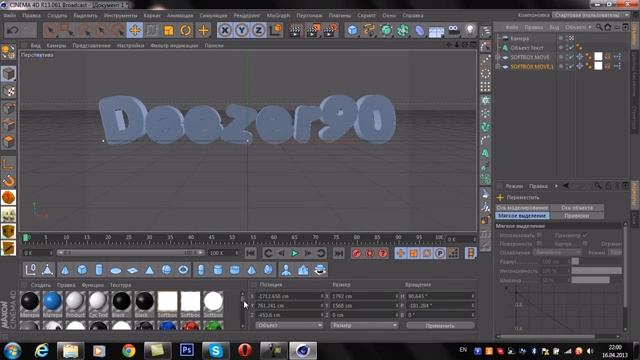
Task: Switch to the Привязки tab
Action: [x=577, y=216]
